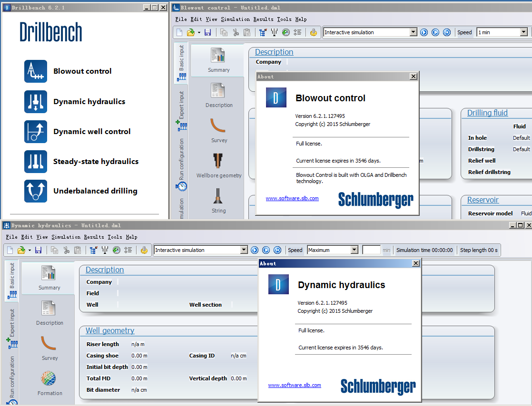The width and height of the screenshot is (532, 406).
Task: Open www.software.slb.com link in Dynamic hydraulics About
Action: pos(295,385)
